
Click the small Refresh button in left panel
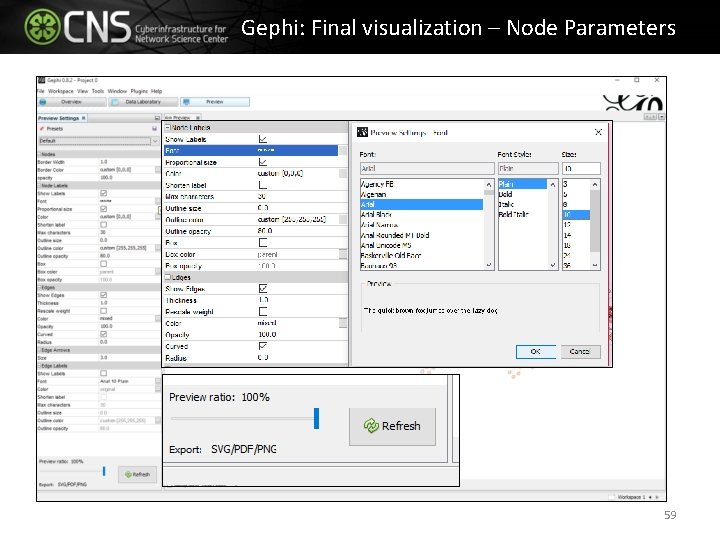(x=137, y=474)
